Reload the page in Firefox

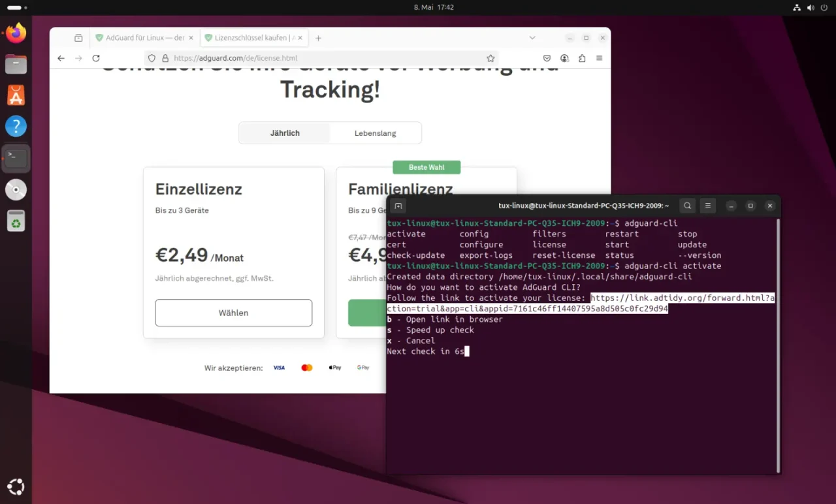click(x=96, y=58)
